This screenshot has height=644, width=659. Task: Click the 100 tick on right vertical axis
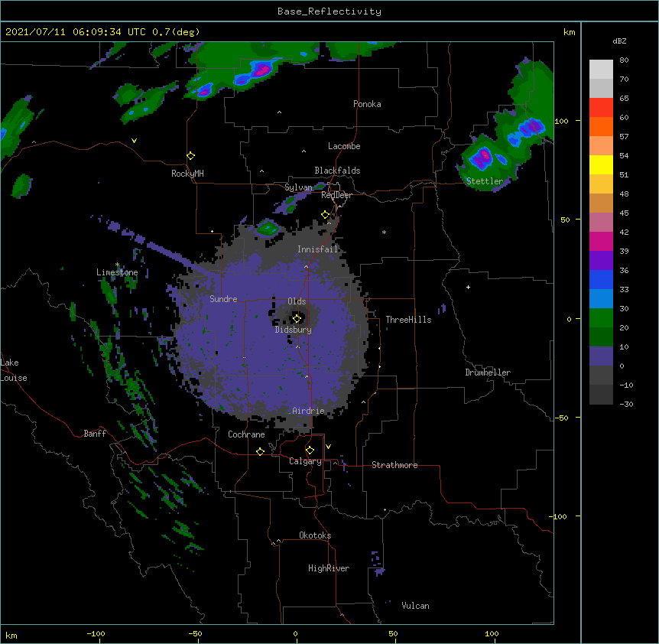(561, 121)
